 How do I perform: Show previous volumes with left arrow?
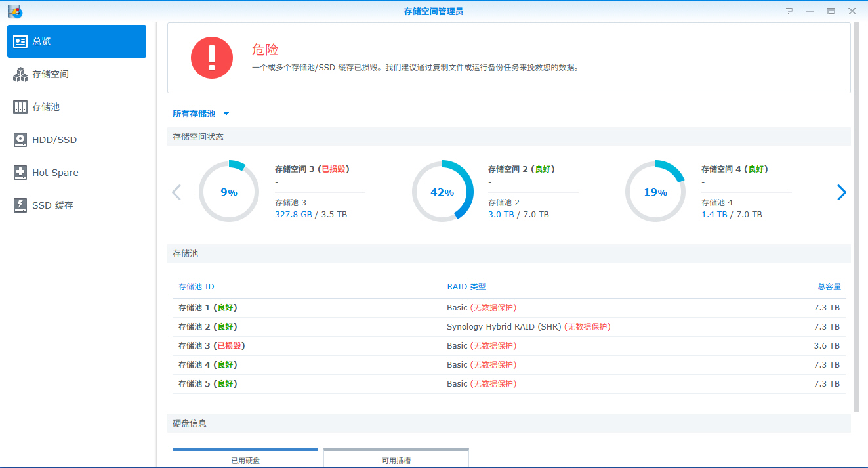(176, 192)
